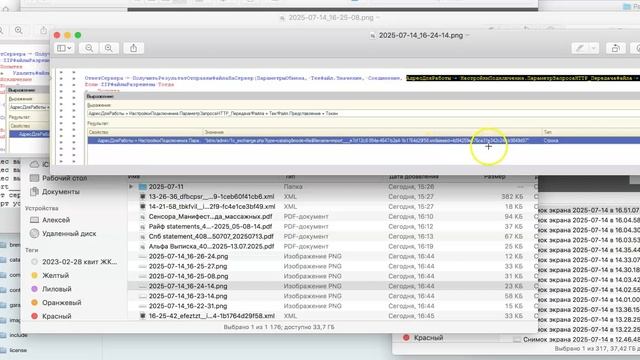640x360 pixels.
Task: Click PDF icon of Райф statements row
Action: click(x=142, y=227)
